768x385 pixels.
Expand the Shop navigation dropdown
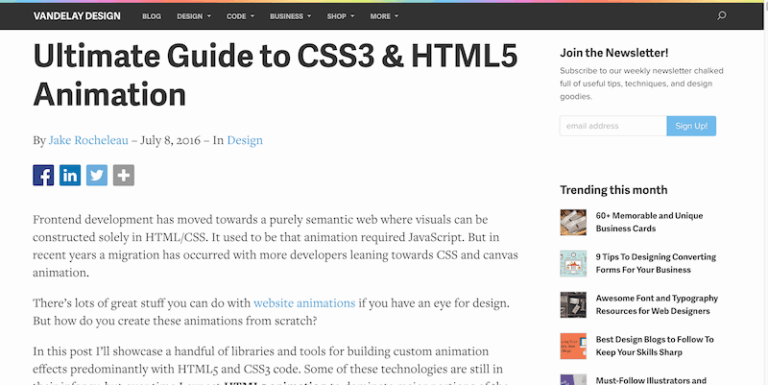340,16
